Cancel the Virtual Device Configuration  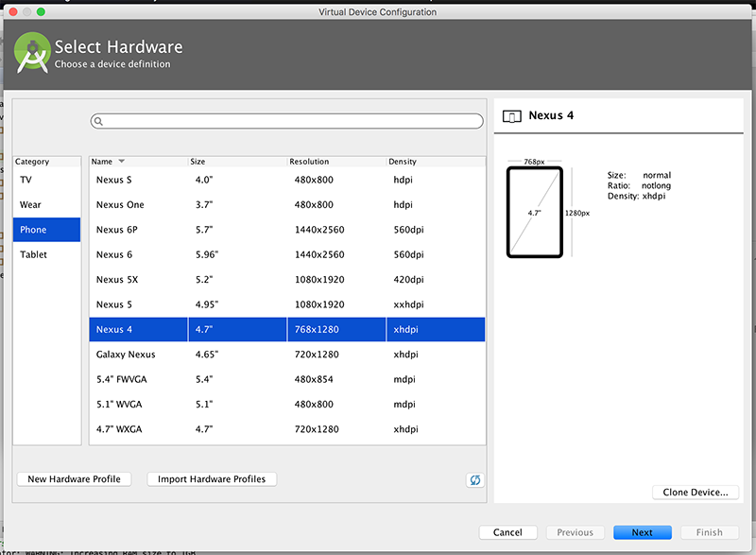[x=507, y=532]
